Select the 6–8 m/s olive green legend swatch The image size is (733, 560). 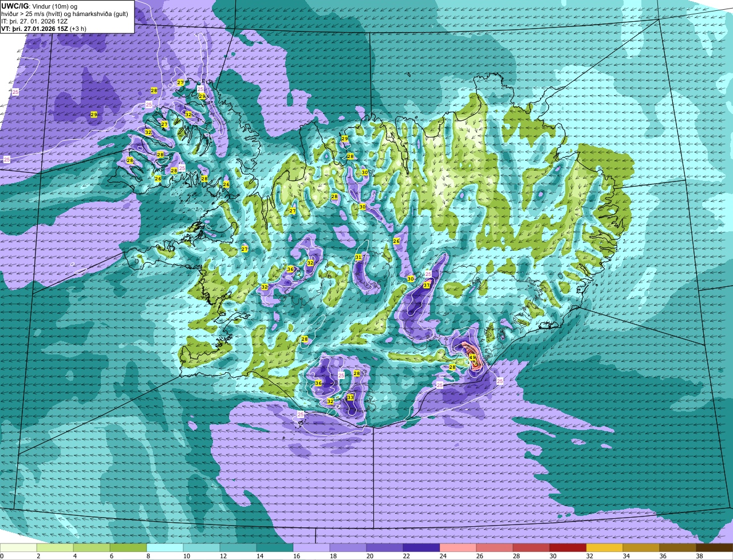(x=128, y=548)
